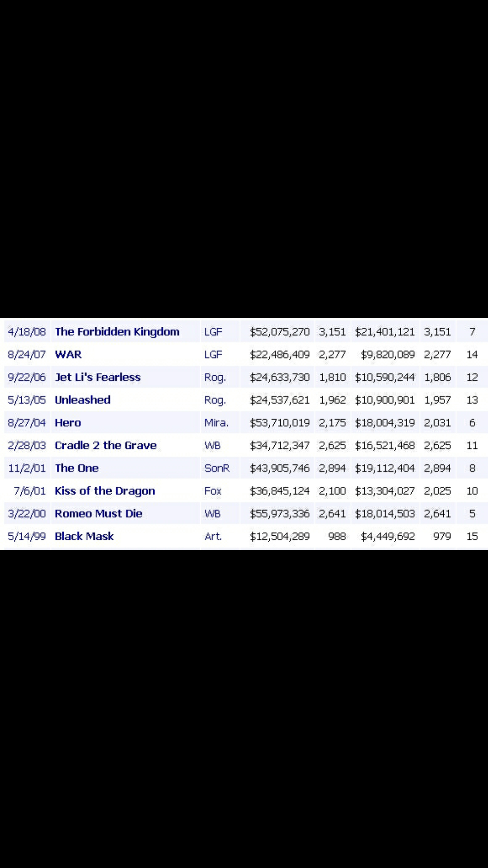The height and width of the screenshot is (868, 488).
Task: Open Jet Li's Fearless title link
Action: click(x=98, y=377)
